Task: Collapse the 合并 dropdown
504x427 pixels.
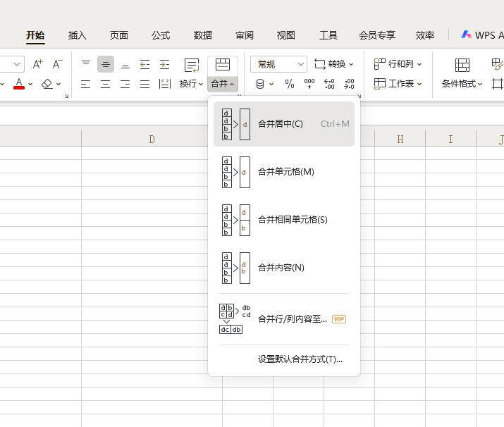Action: (223, 84)
